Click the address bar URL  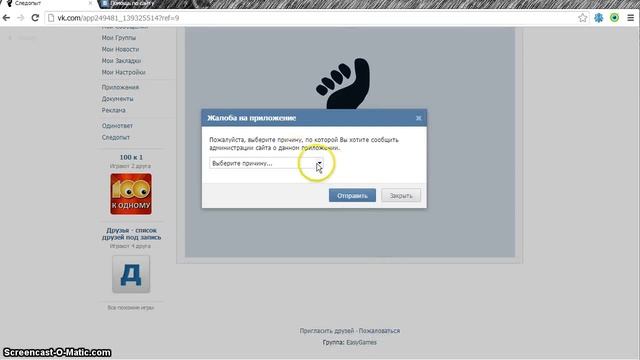coord(118,18)
